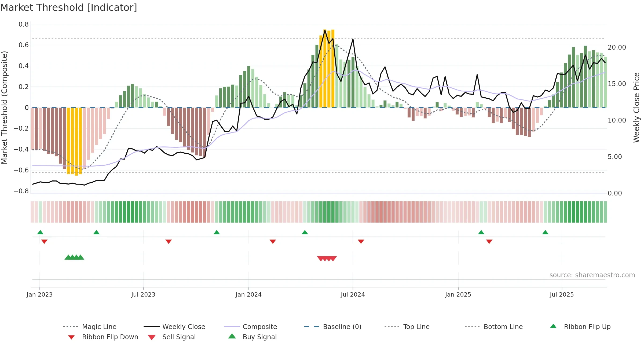Click the green Ribbon Flip Up legend triangle
This screenshot has height=362, width=644.
(553, 326)
